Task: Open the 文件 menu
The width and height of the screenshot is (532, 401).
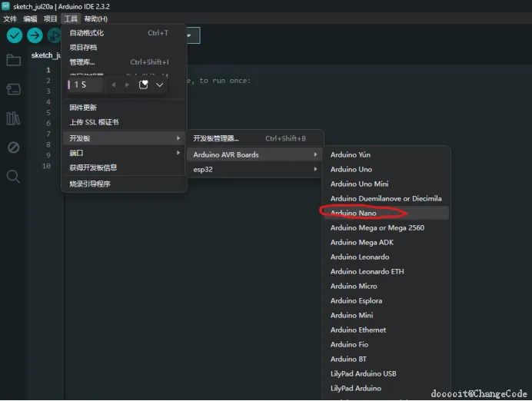Action: [10, 18]
